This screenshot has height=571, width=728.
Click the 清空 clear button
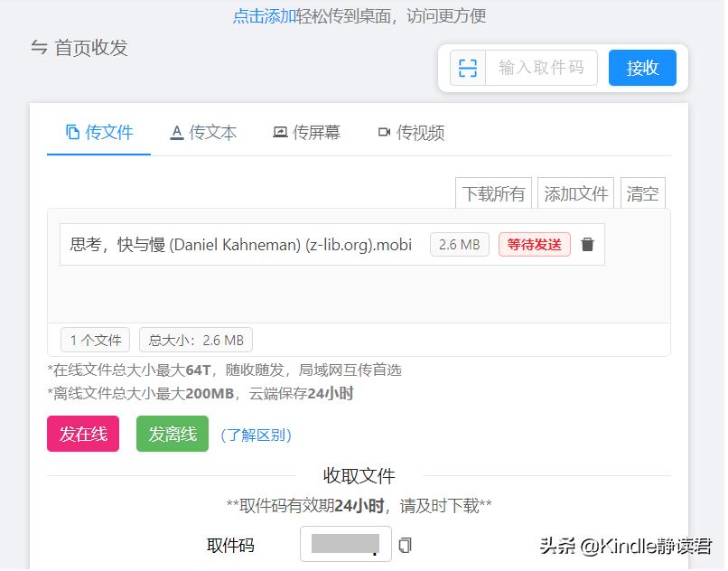coord(642,192)
